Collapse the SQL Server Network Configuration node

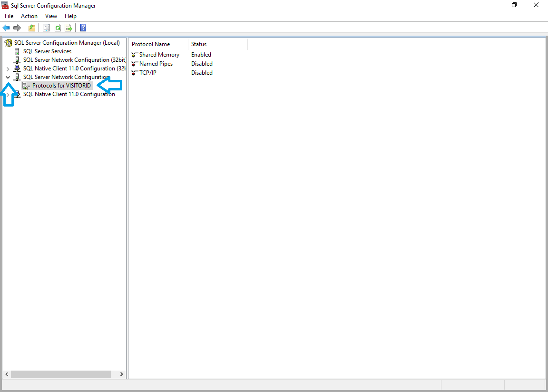pyautogui.click(x=8, y=77)
